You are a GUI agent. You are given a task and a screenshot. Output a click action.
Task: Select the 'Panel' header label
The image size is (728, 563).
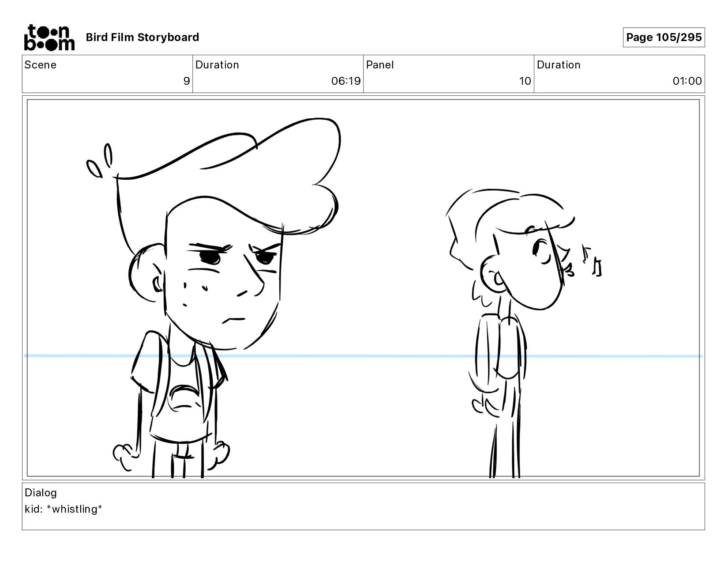point(380,65)
